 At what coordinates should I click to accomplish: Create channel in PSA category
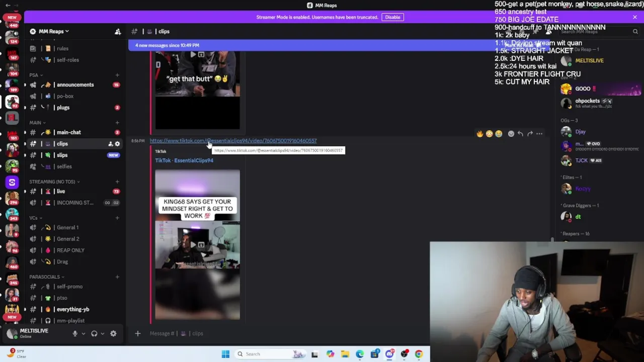[x=117, y=75]
